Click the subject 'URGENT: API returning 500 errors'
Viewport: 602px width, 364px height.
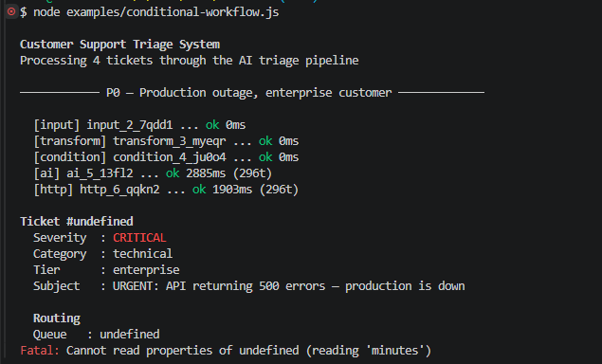(219, 286)
